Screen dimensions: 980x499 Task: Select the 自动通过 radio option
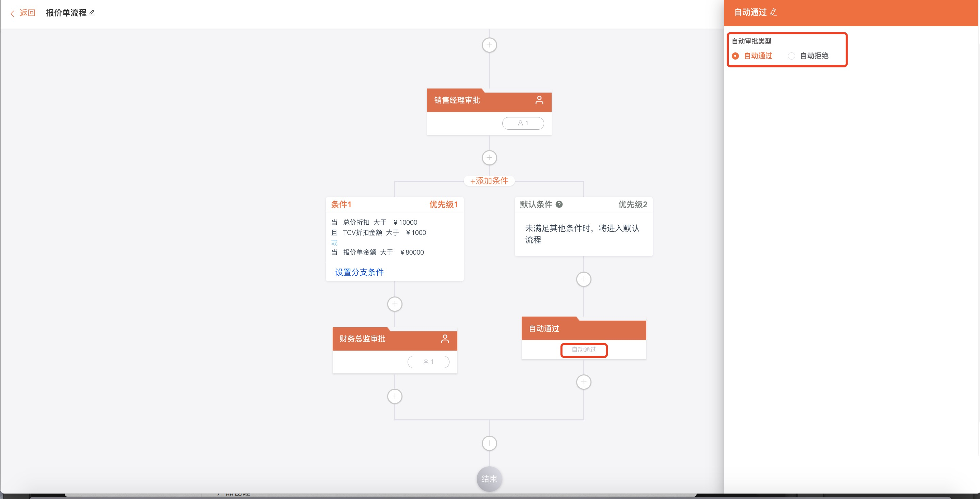736,56
